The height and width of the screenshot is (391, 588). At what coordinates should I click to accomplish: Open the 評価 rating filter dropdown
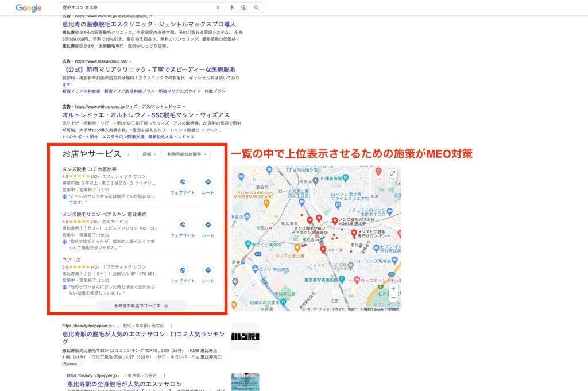[x=149, y=154]
